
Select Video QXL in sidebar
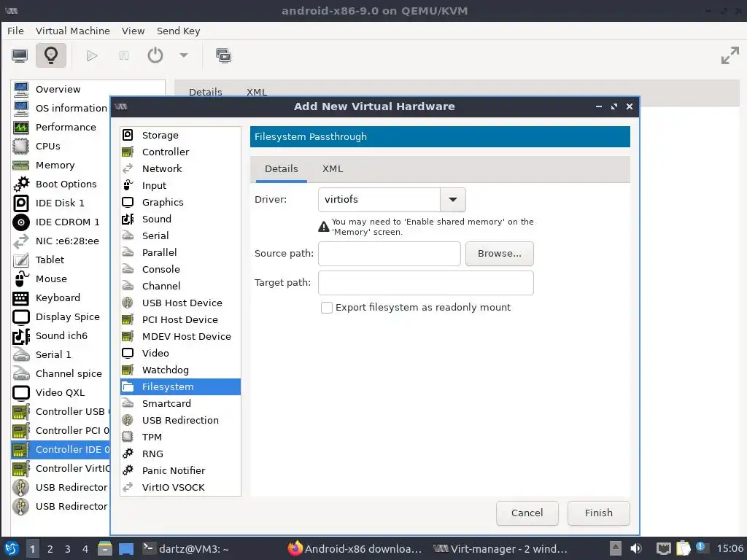point(61,392)
